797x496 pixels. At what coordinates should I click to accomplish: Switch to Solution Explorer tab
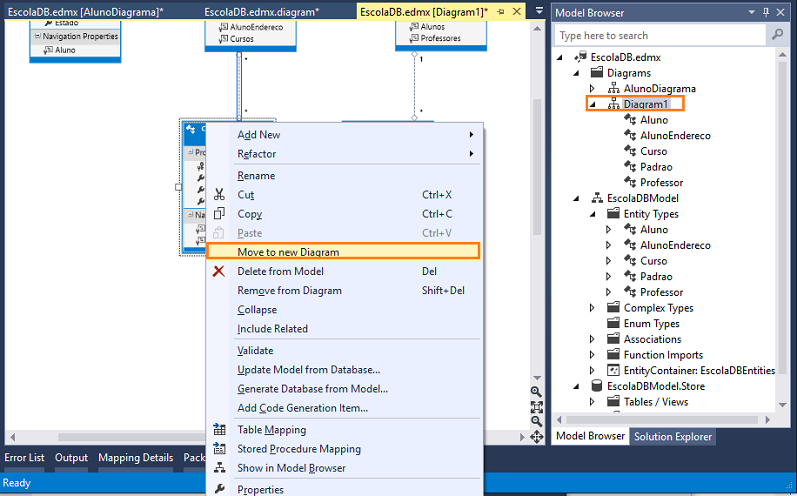(672, 437)
